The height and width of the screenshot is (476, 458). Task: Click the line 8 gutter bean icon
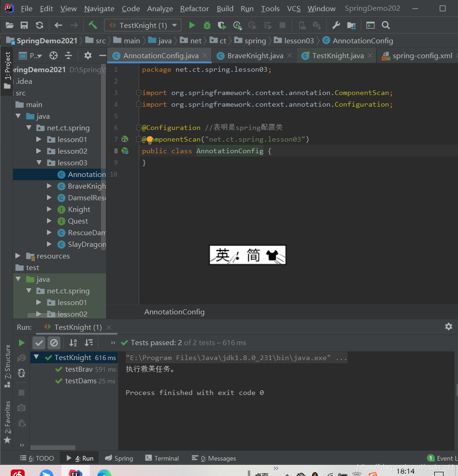(x=125, y=151)
